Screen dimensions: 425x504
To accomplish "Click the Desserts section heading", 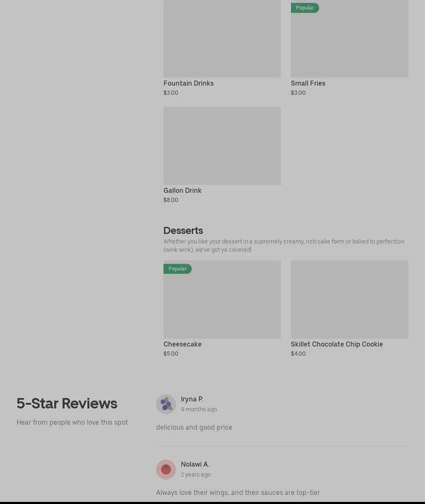I will [183, 231].
